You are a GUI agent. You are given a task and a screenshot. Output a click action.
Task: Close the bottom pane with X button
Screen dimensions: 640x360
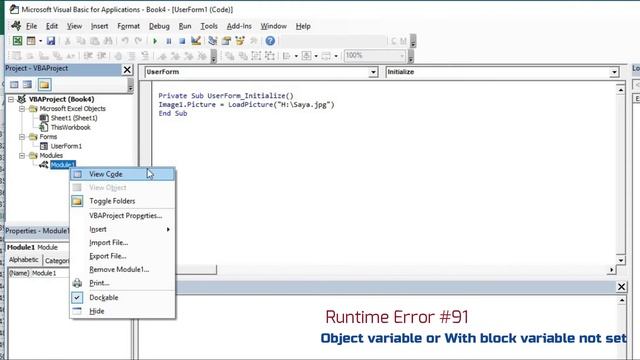point(621,287)
